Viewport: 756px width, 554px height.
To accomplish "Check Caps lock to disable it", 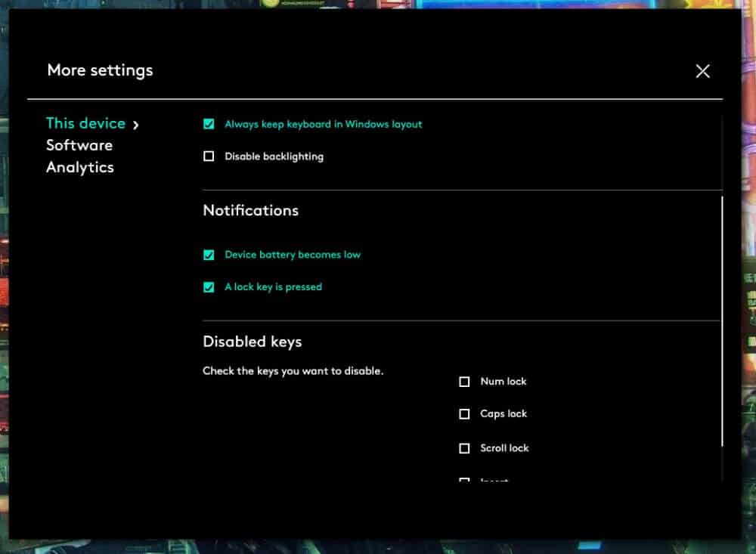I will [464, 414].
